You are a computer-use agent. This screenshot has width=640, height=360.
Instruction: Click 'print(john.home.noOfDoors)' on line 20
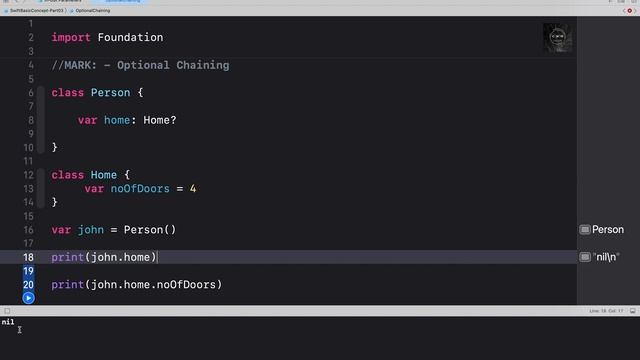click(137, 284)
